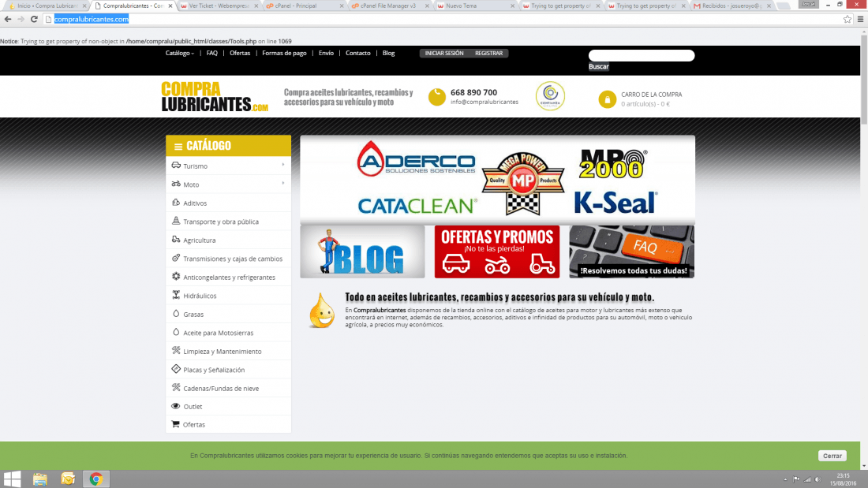Switch to the Inicio Compra Lubricantes tab
Image resolution: width=868 pixels, height=488 pixels.
[x=46, y=6]
